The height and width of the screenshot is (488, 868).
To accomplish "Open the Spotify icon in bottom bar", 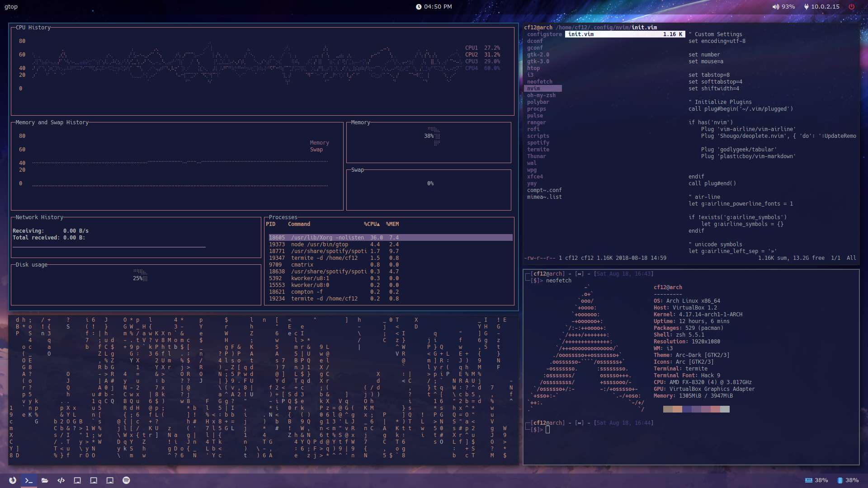I will (x=126, y=480).
